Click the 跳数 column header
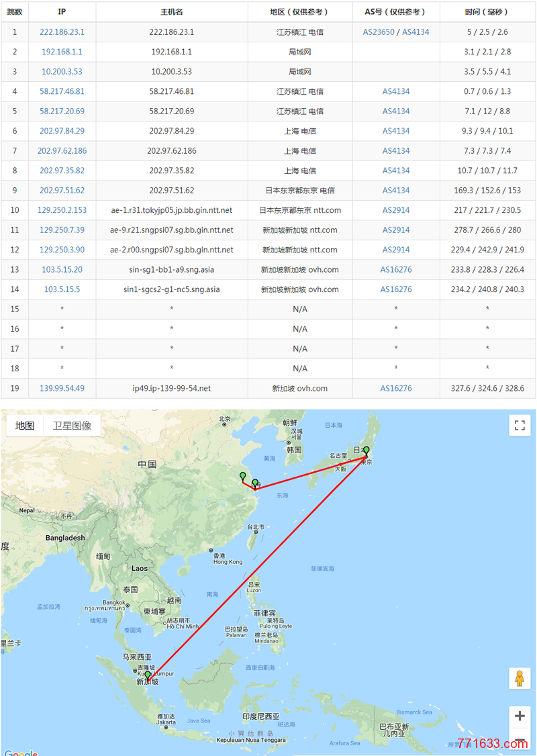Viewport: 537px width, 756px height. (15, 12)
